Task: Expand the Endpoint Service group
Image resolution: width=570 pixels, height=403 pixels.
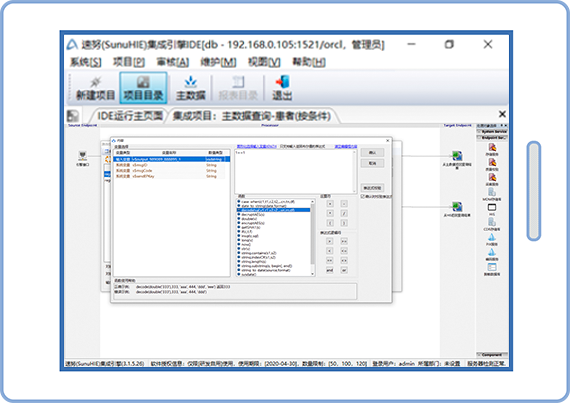Action: 492,138
